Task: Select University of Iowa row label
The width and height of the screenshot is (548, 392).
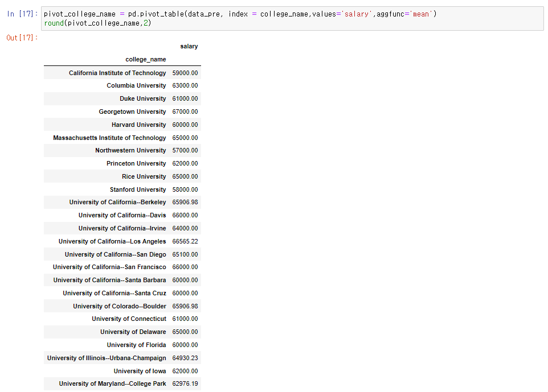Action: click(x=140, y=371)
